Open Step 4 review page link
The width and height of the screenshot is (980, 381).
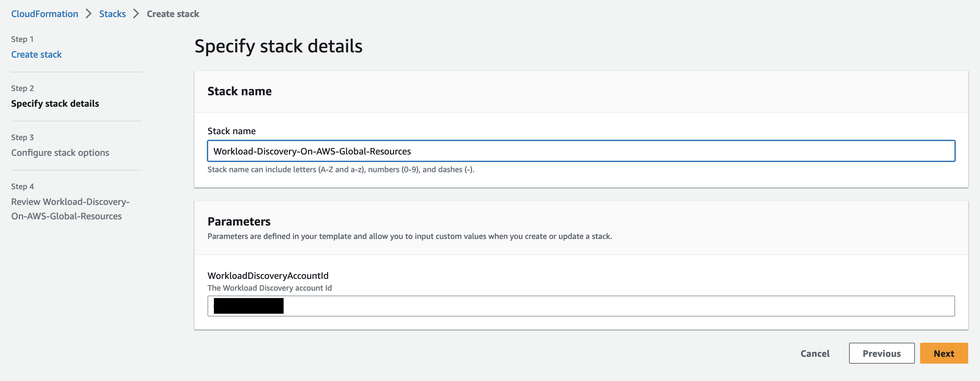(x=70, y=209)
